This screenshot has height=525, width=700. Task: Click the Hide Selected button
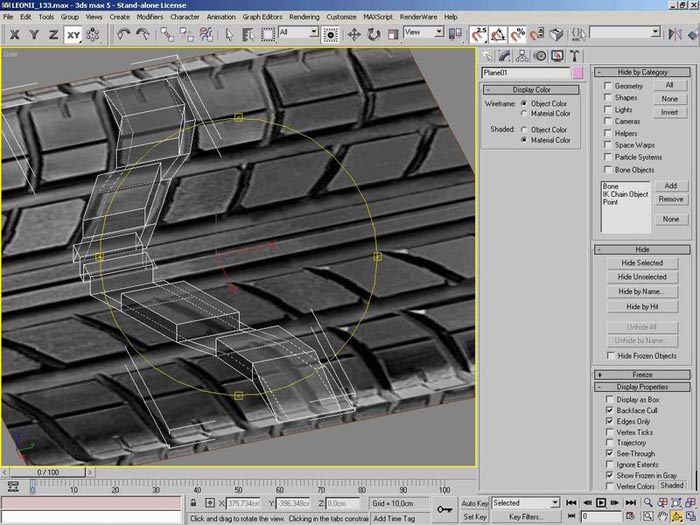(x=642, y=263)
